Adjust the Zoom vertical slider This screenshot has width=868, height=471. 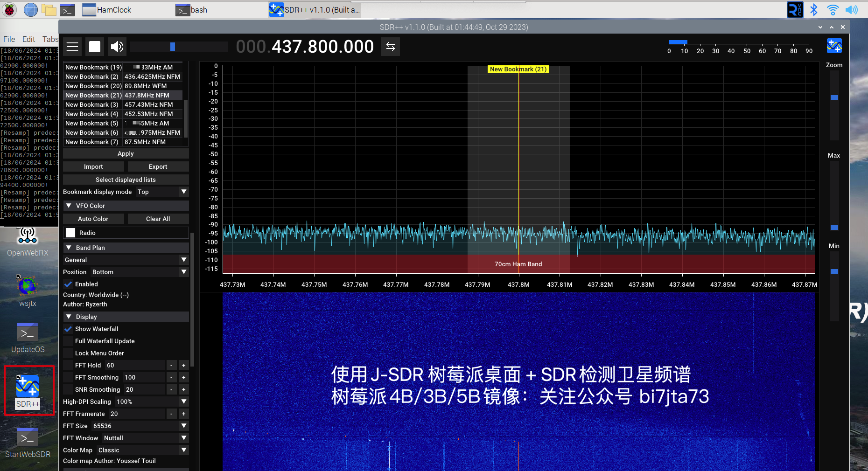tap(834, 106)
